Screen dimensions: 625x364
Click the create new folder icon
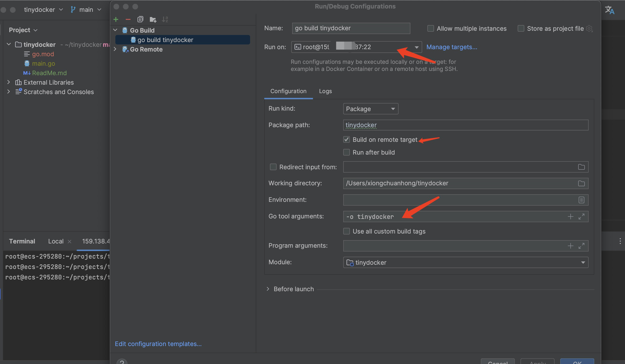click(153, 19)
